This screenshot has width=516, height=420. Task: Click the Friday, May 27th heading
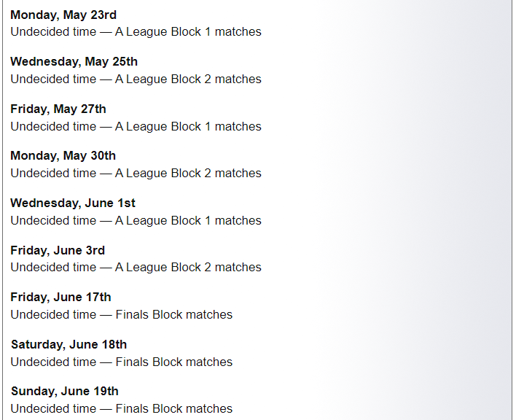[58, 109]
